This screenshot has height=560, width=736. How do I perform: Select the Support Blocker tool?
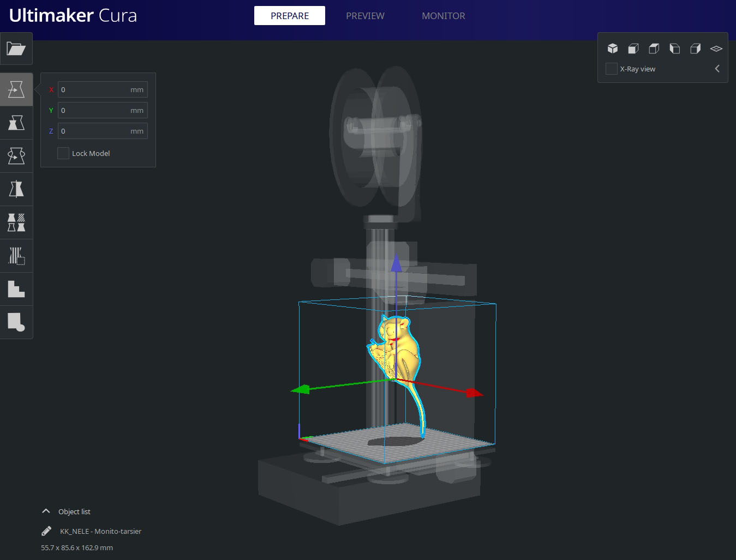pos(16,256)
